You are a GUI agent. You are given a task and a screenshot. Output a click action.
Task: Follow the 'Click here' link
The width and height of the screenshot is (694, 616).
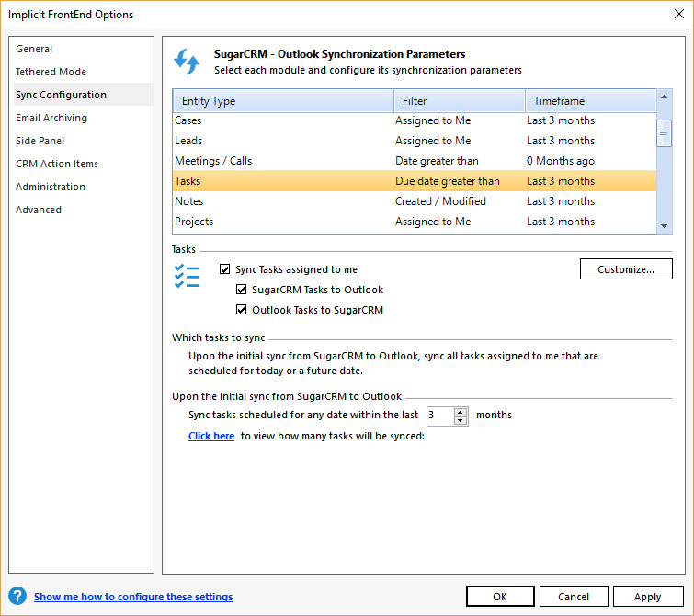click(211, 436)
